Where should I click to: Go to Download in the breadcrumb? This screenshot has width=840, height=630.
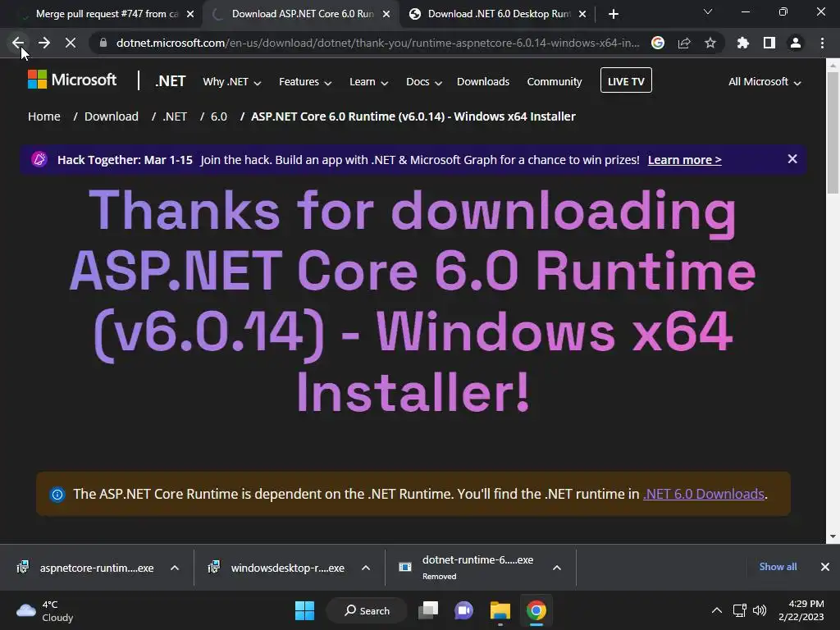click(x=112, y=116)
